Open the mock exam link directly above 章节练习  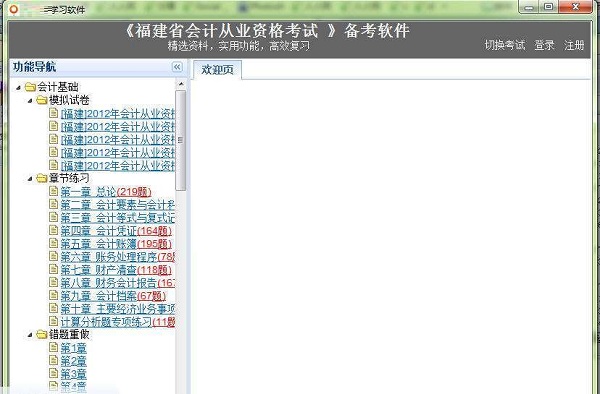tap(117, 166)
